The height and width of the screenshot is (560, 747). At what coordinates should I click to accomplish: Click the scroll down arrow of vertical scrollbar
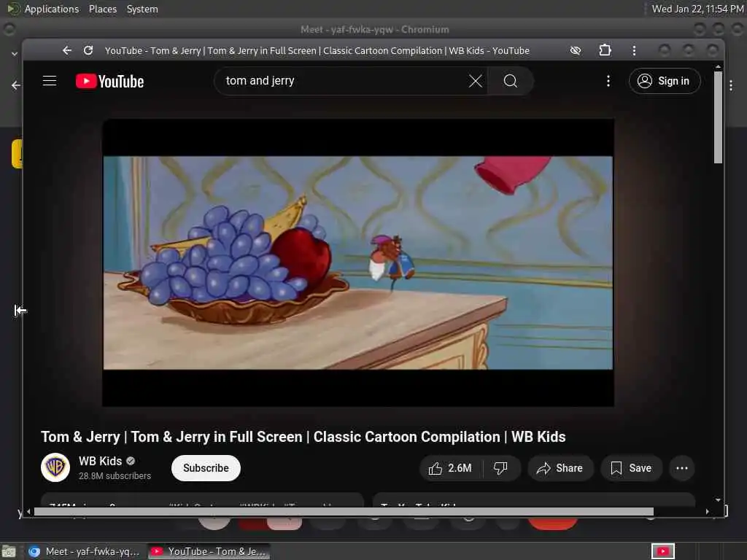[718, 500]
